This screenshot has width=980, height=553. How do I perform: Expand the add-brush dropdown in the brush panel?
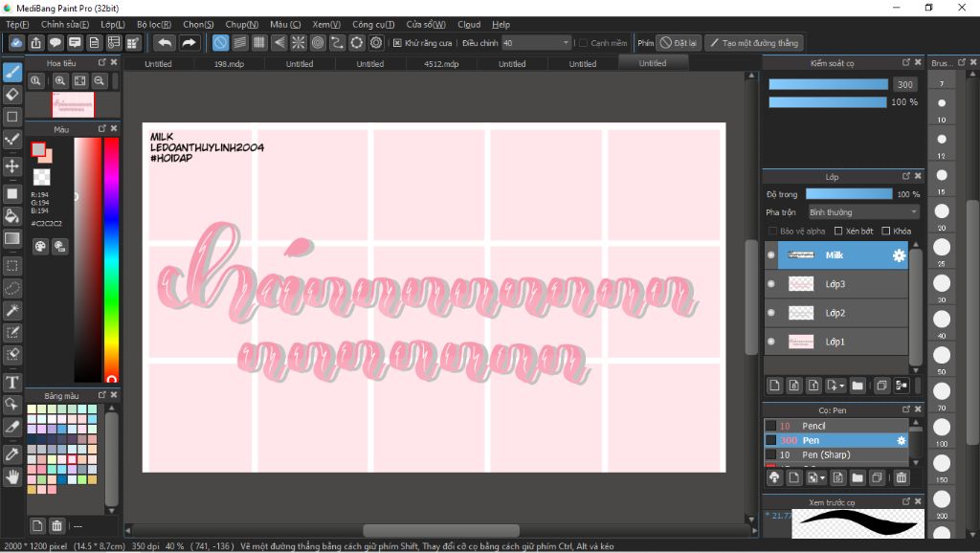point(816,478)
